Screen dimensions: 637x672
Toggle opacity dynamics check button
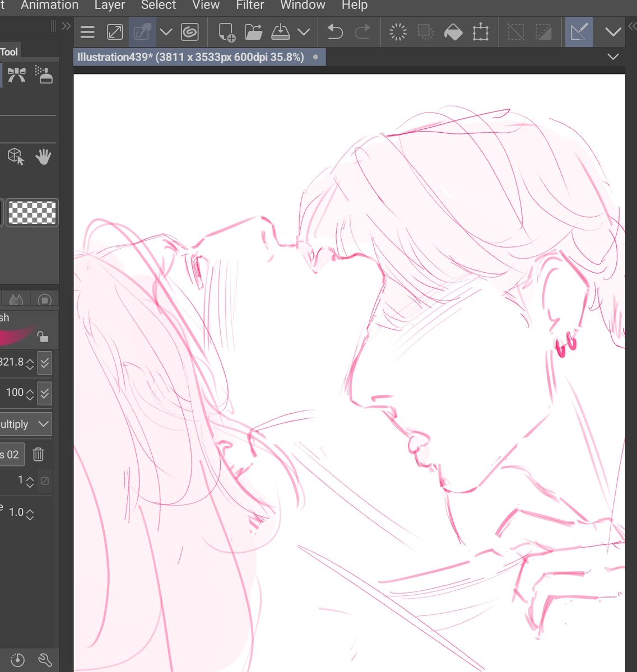[x=45, y=393]
